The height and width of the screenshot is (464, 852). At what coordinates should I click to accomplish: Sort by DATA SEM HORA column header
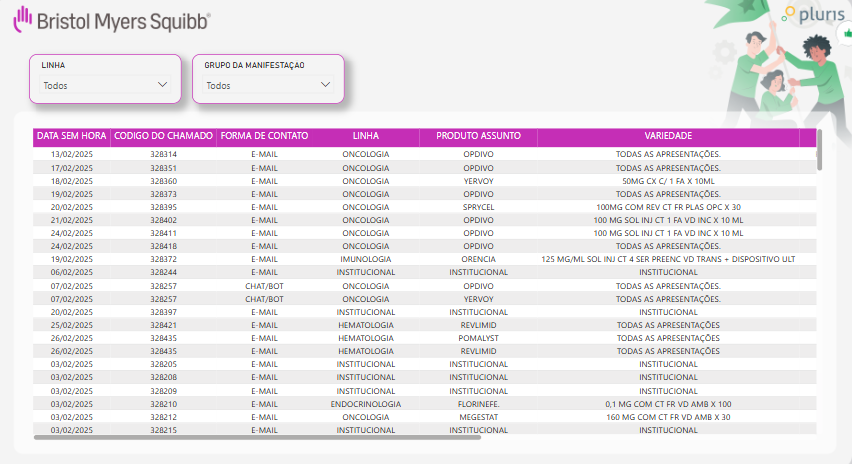click(x=72, y=136)
